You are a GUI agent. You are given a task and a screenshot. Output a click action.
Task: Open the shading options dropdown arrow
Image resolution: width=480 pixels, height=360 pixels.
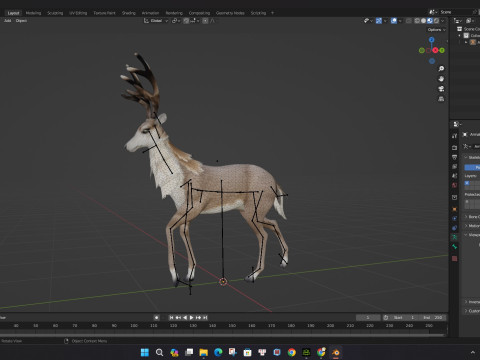(443, 21)
